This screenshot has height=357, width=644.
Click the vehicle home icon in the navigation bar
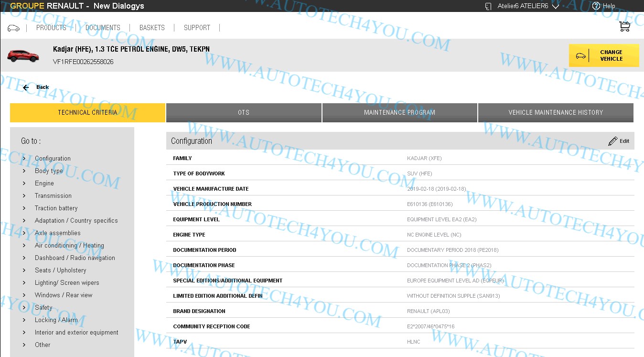point(13,28)
